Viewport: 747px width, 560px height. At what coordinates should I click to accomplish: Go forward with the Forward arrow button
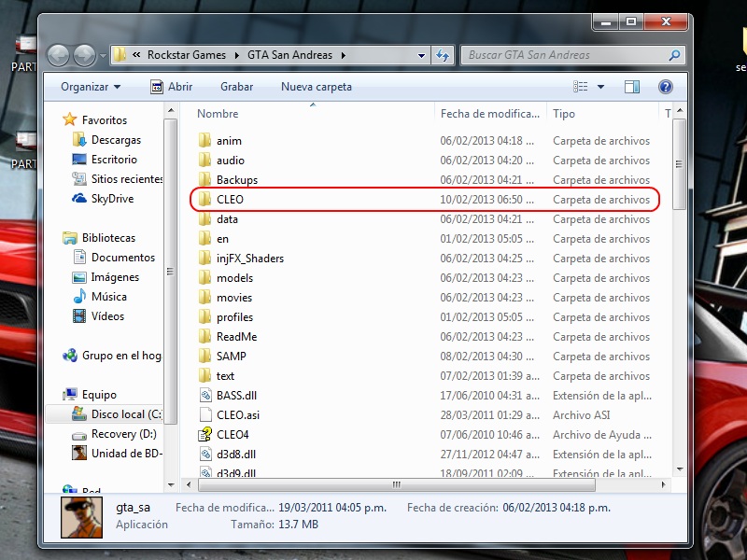coord(85,56)
